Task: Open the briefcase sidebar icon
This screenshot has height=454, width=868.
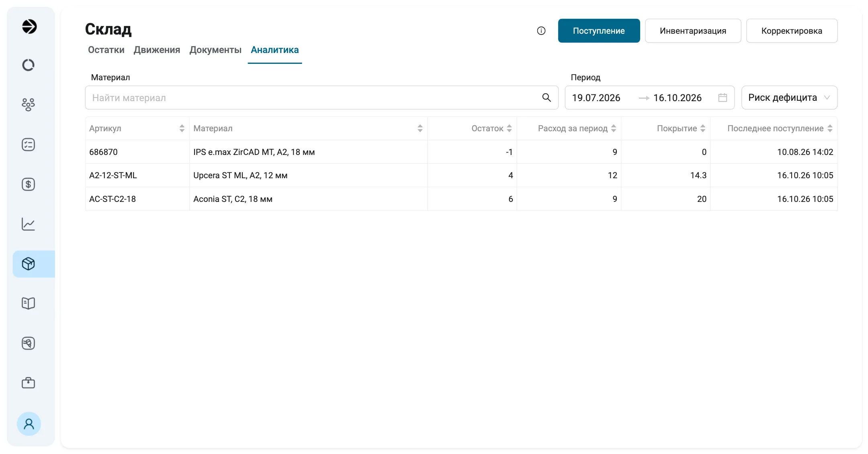Action: (28, 383)
